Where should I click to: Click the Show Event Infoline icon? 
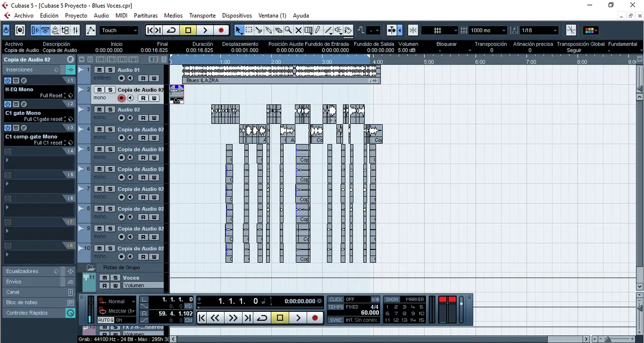(x=45, y=30)
